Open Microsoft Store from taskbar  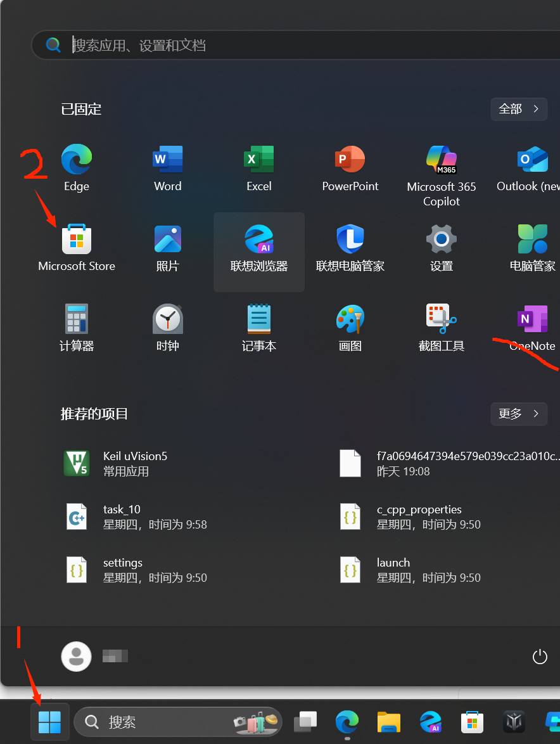tap(473, 722)
